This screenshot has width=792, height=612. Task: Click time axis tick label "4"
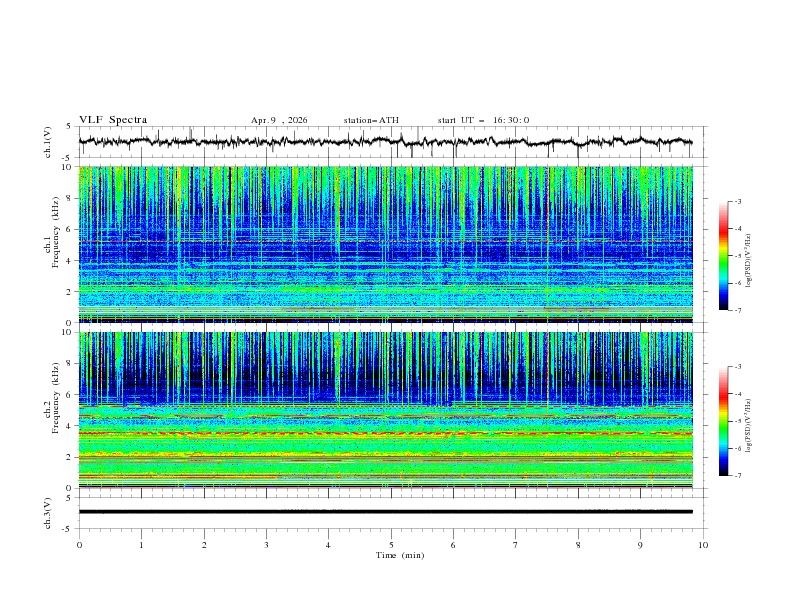pos(329,545)
